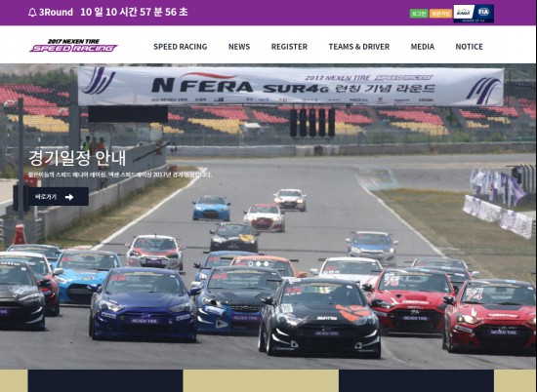Click the white arrow in 바로가기 button
The image size is (537, 392).
[x=69, y=197]
